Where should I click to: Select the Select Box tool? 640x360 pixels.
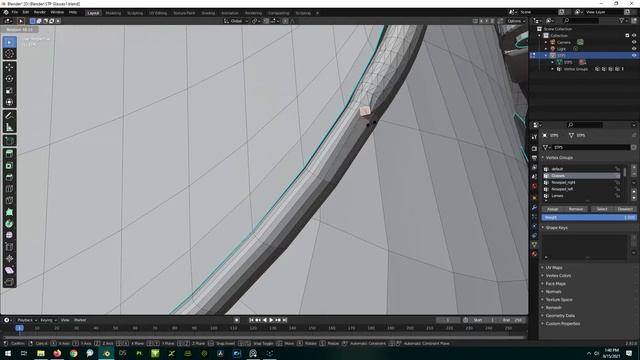pyautogui.click(x=9, y=42)
